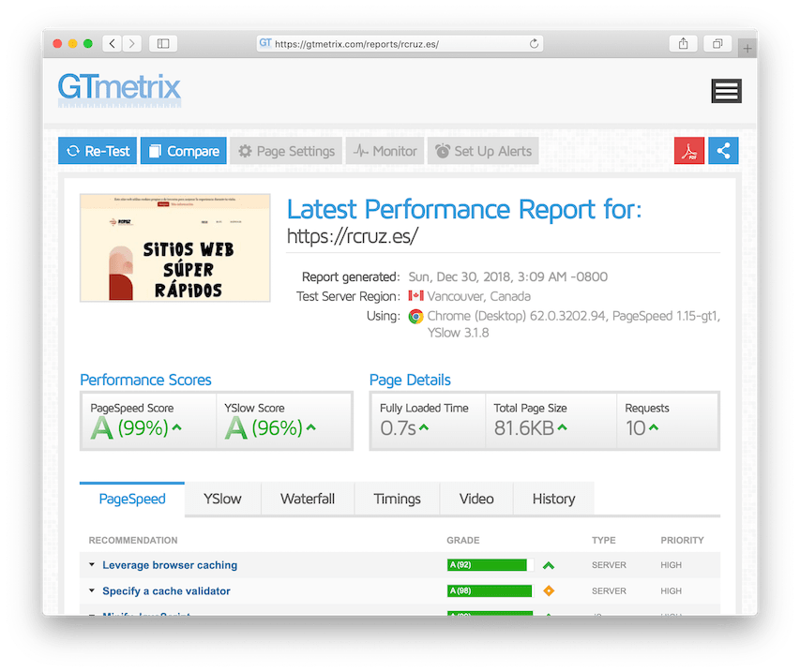
Task: Click the up arrow beside Requests 10
Action: [x=654, y=427]
